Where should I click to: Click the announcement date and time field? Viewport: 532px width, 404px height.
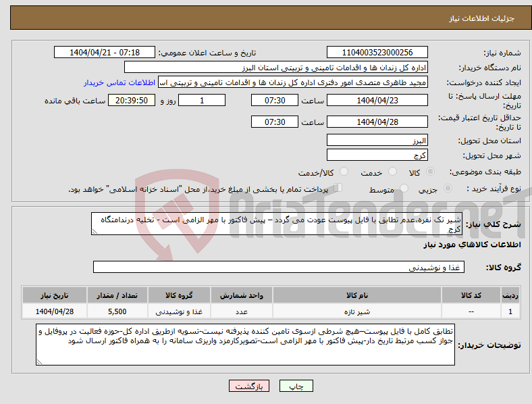(105, 52)
